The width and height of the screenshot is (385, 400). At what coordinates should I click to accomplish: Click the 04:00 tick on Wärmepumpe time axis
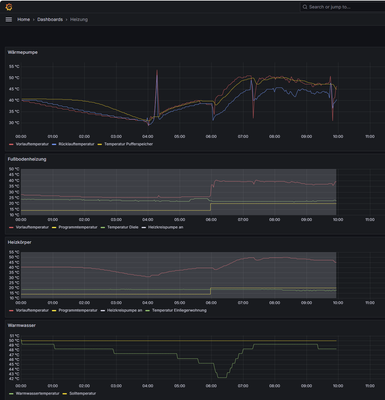(x=148, y=137)
